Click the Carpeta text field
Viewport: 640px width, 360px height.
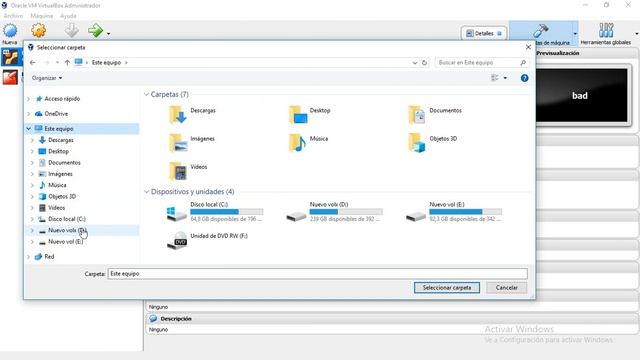(318, 273)
